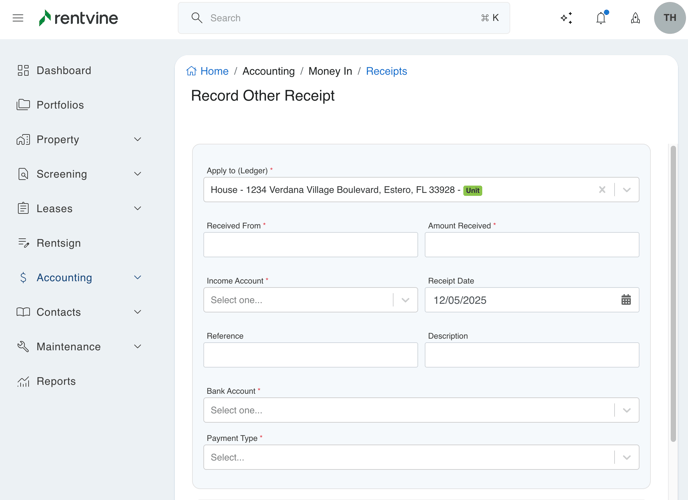The width and height of the screenshot is (688, 500).
Task: Go to Dashboard in sidebar
Action: pos(63,71)
